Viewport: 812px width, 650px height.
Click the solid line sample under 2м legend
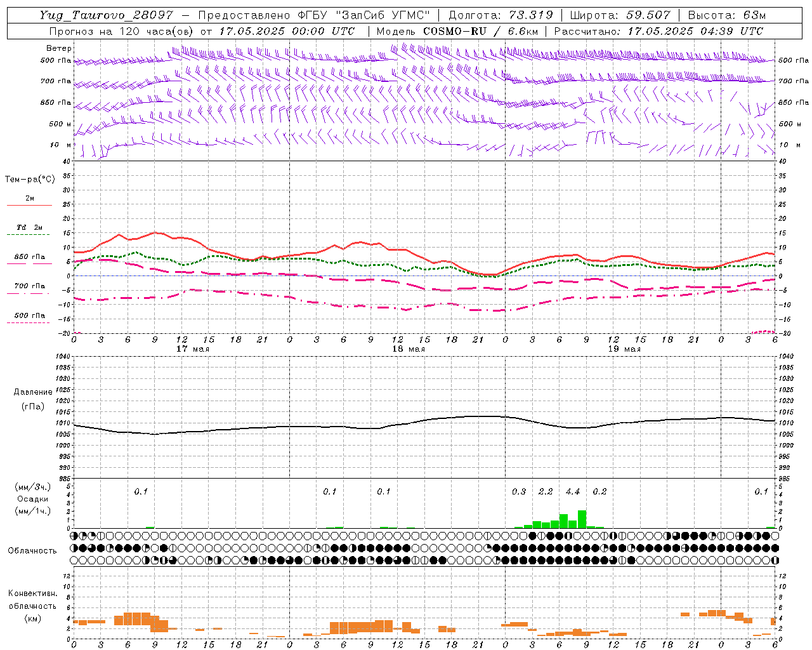point(29,206)
